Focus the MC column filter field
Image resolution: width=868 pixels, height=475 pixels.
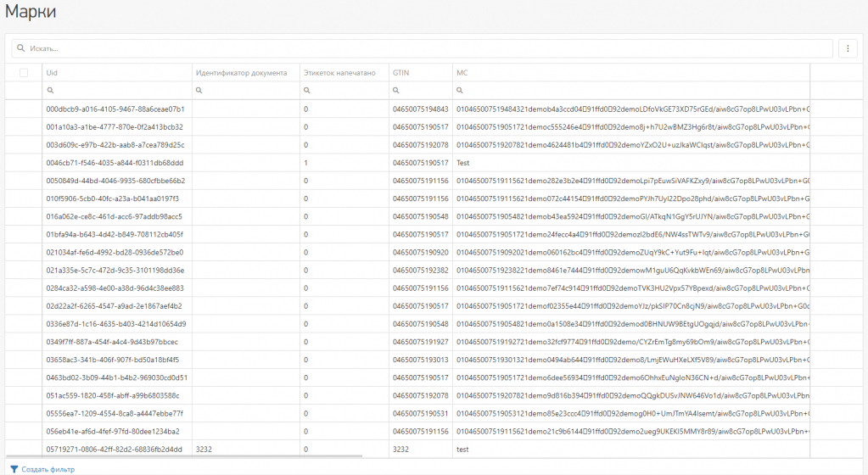point(631,90)
